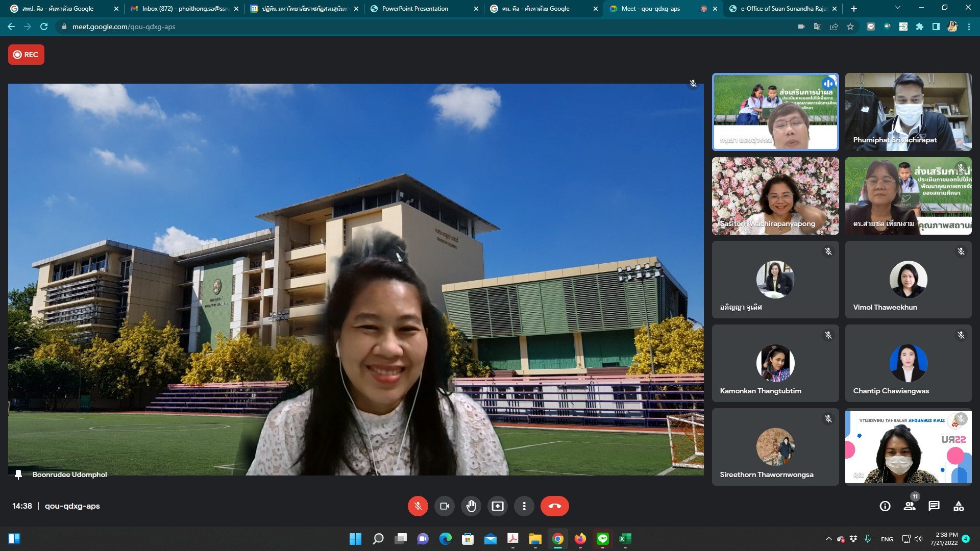This screenshot has height=551, width=980.
Task: Raise hand in the meeting
Action: click(x=471, y=506)
